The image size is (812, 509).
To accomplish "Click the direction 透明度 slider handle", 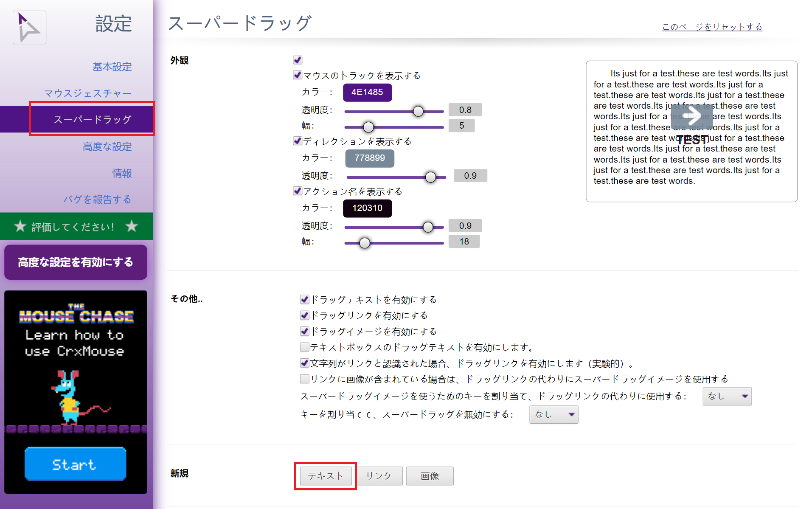I will coord(430,177).
